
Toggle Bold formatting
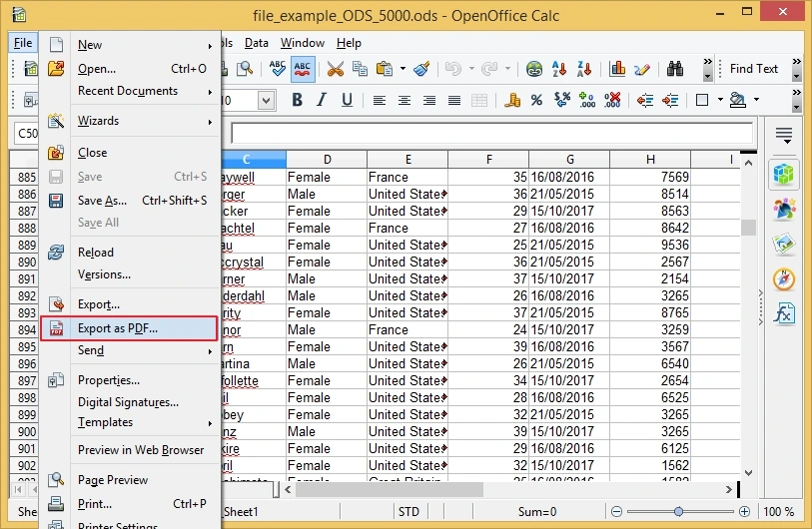pos(297,100)
